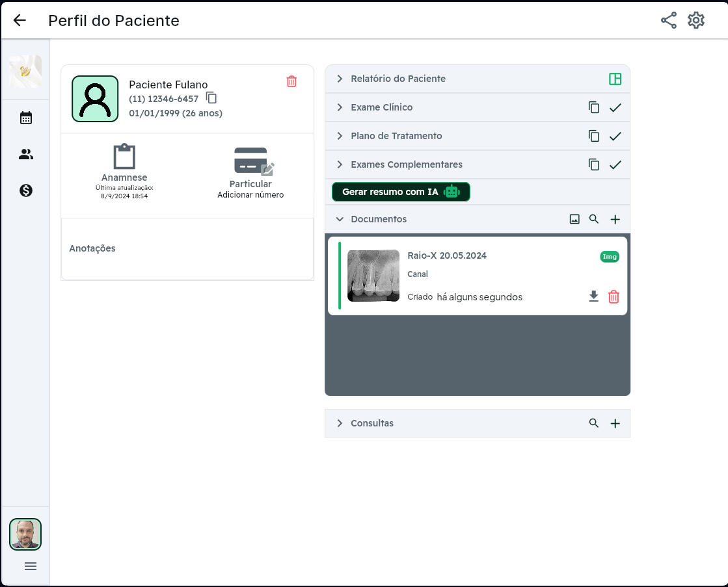This screenshot has height=587, width=728.
Task: Open the calendar sidebar icon
Action: click(x=25, y=118)
